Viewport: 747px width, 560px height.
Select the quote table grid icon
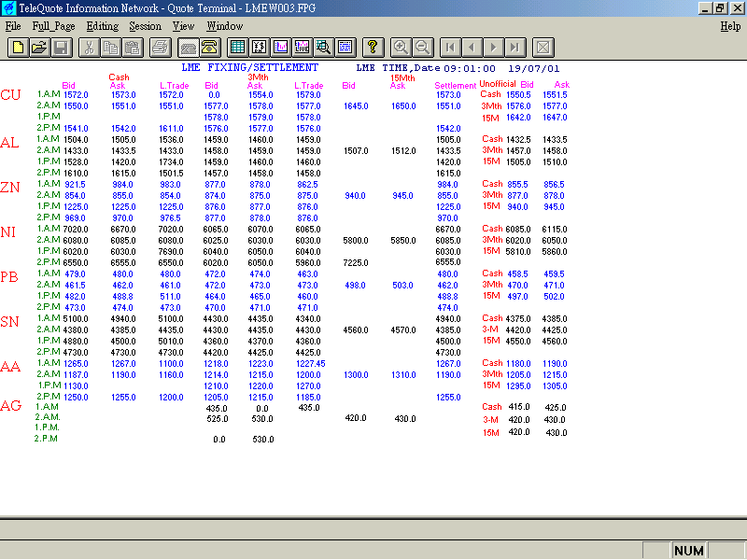pos(237,47)
